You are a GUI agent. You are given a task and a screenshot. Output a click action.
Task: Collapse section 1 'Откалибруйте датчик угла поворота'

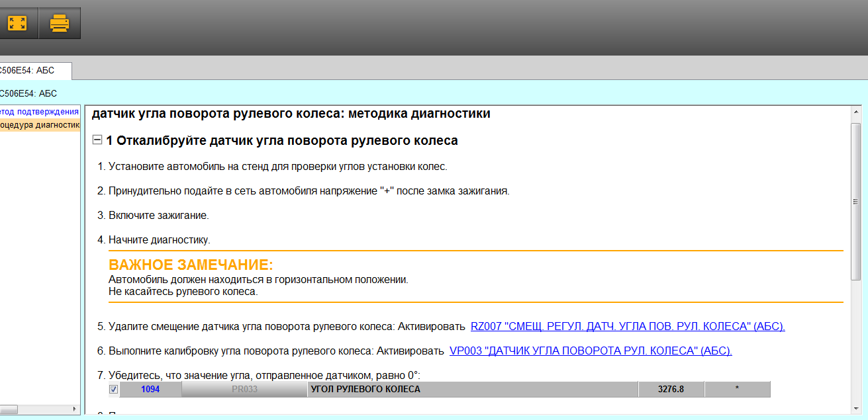97,140
